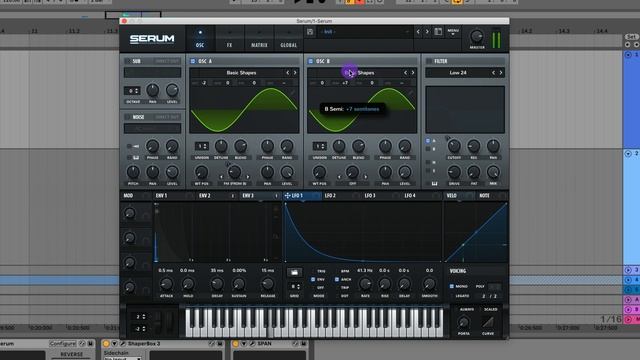The height and width of the screenshot is (360, 640).
Task: Launch the clip slot button on Ableton track 2
Action: 628,153
